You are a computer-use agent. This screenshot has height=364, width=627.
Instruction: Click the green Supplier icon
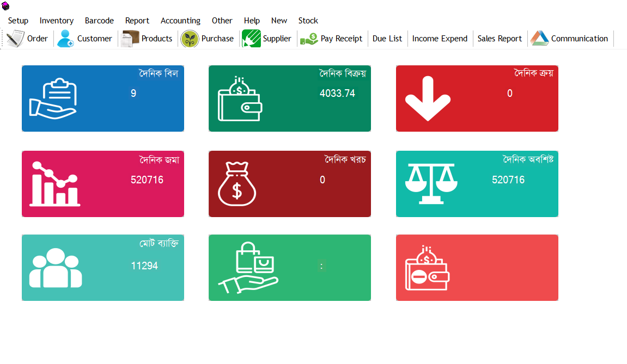click(251, 39)
